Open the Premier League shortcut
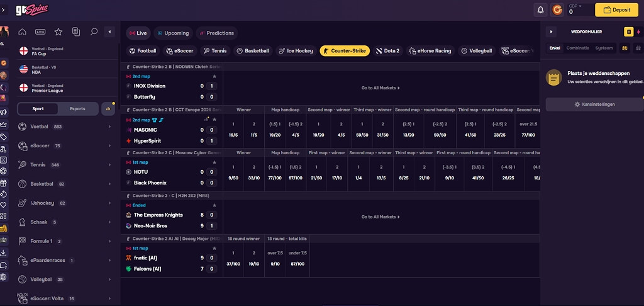 point(68,88)
